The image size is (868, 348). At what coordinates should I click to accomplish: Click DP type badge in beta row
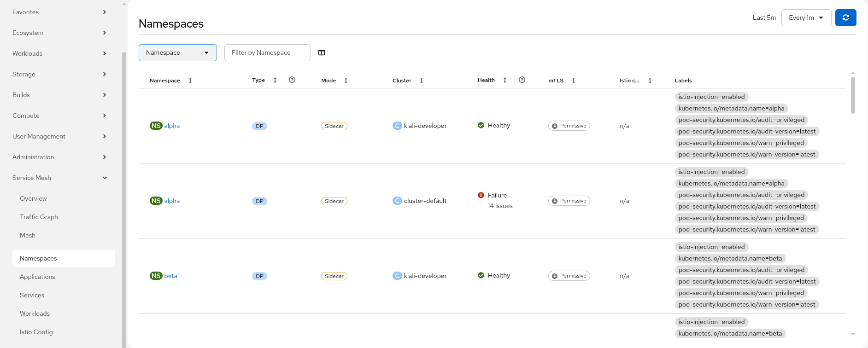(259, 276)
